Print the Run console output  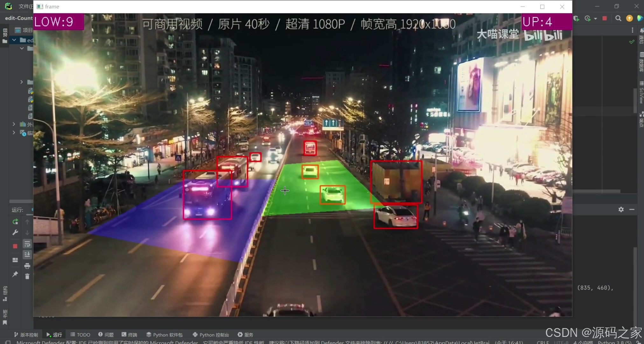point(27,266)
